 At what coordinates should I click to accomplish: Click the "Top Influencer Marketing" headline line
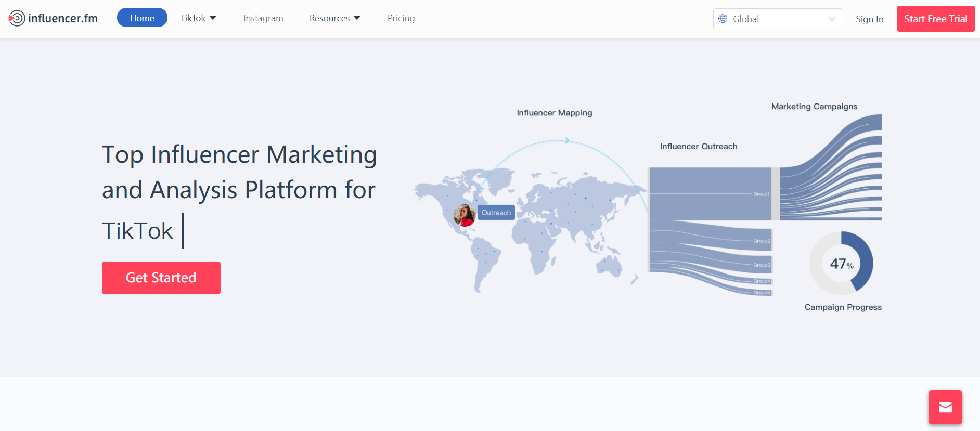click(239, 154)
